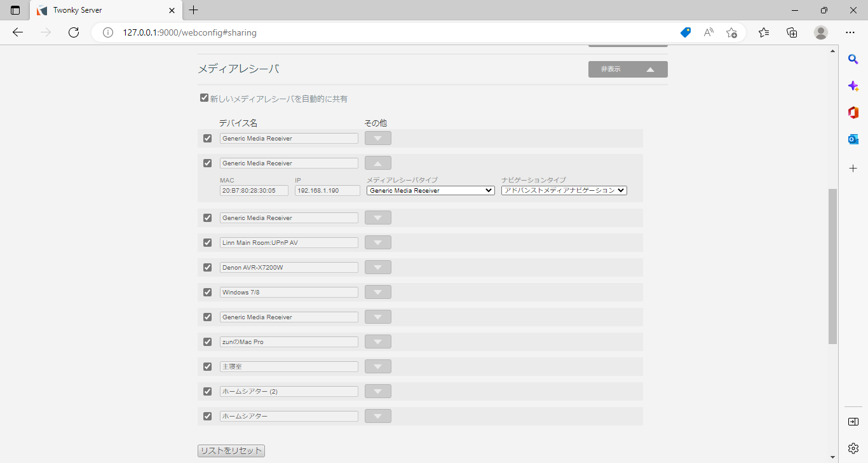The width and height of the screenshot is (868, 463).
Task: Open the shopping price tag icon
Action: click(x=686, y=32)
